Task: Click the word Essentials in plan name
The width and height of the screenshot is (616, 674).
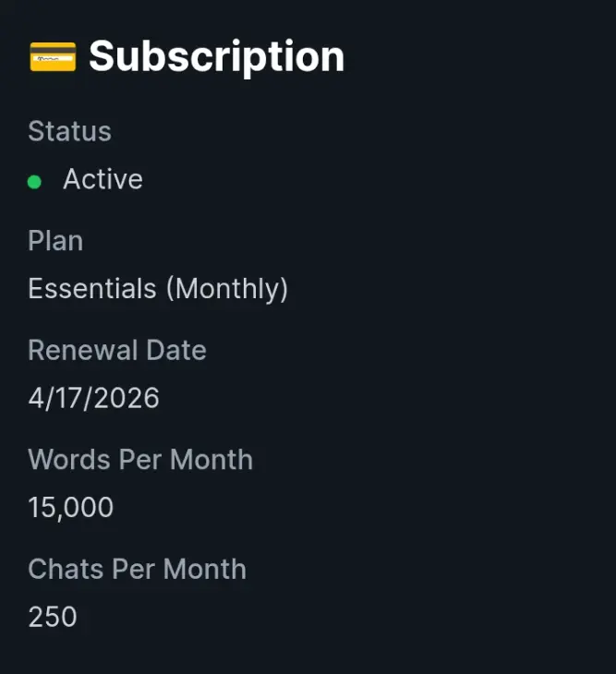Action: [x=92, y=288]
